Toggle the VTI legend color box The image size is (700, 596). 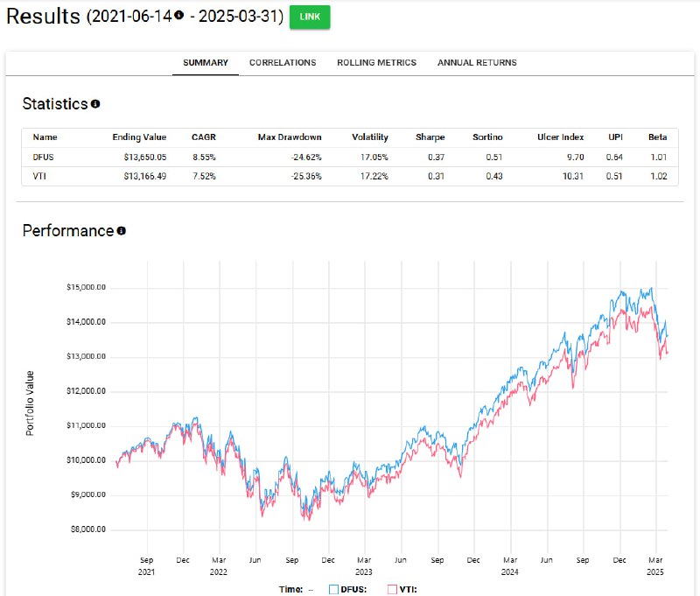(392, 589)
